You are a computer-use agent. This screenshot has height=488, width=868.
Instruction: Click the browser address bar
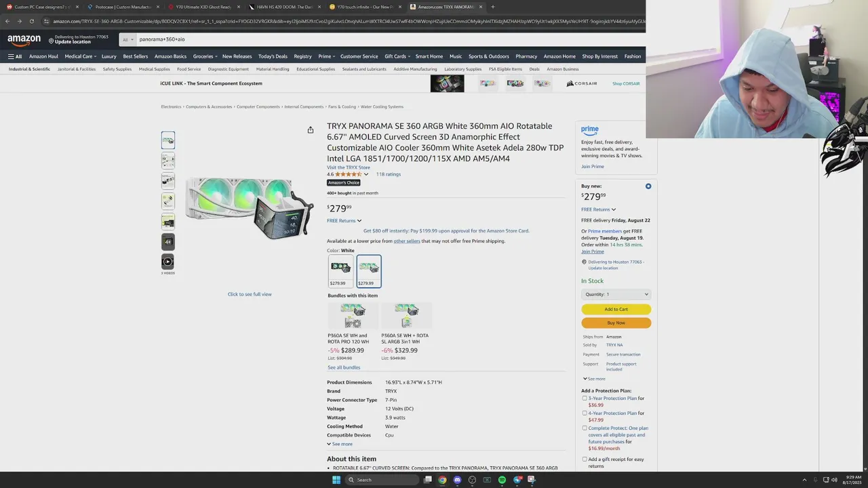click(x=342, y=21)
